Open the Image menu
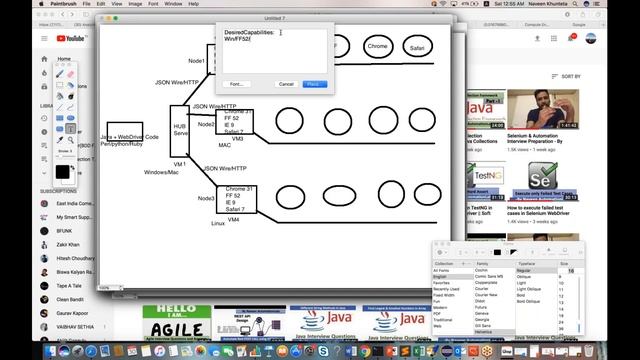The height and width of the screenshot is (360, 640). tap(135, 4)
